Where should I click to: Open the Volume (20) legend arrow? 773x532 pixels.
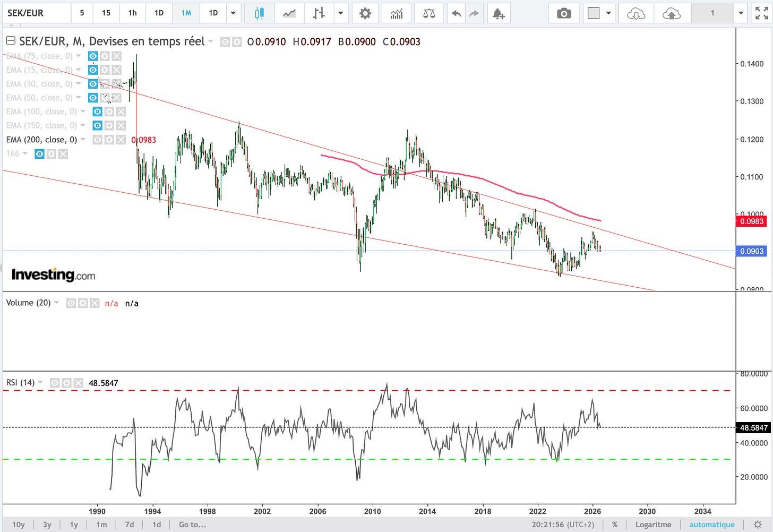point(57,303)
